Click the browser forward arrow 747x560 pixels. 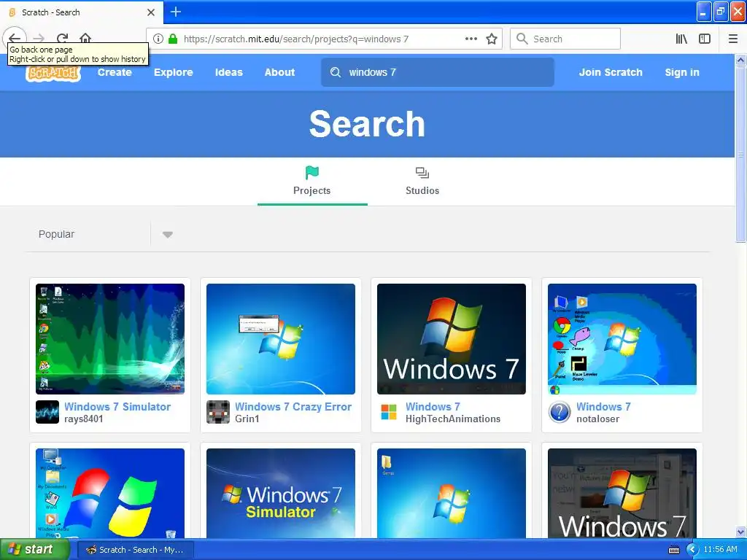(x=39, y=38)
